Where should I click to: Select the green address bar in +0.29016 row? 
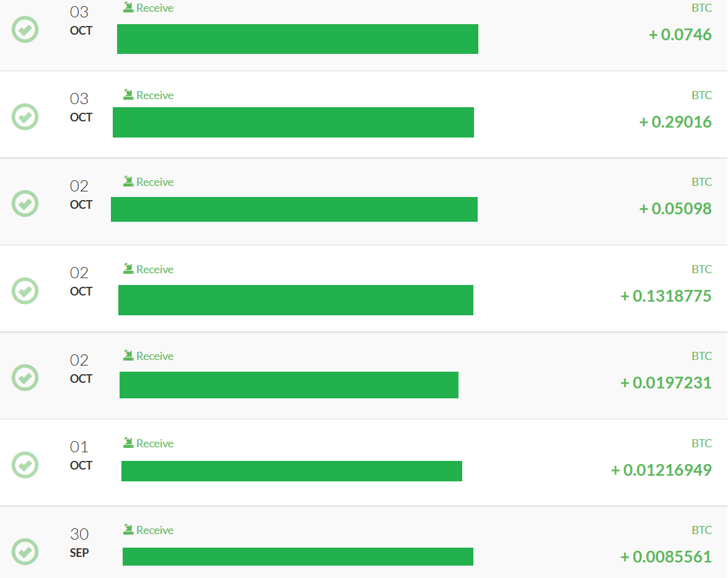[293, 122]
